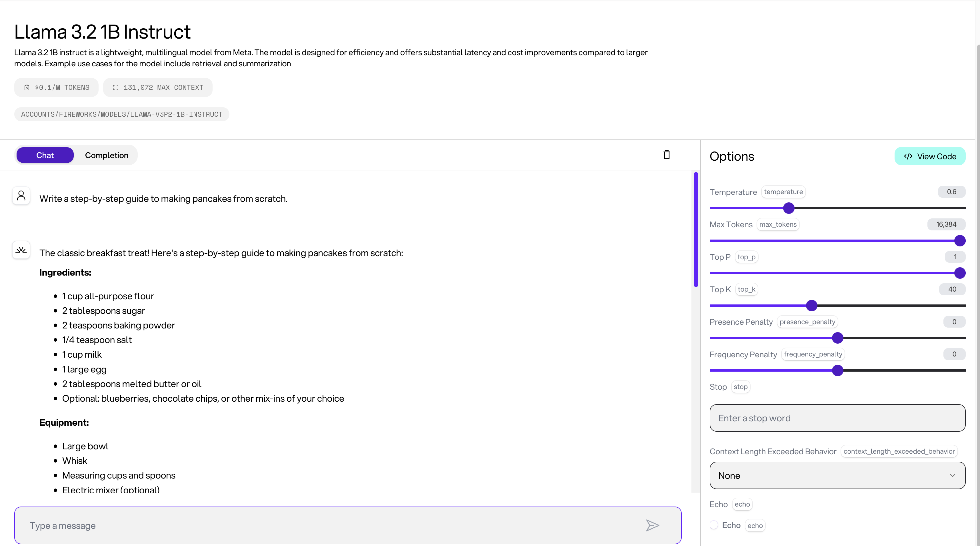Click the Top P value box showing 1
The width and height of the screenshot is (980, 546).
[x=955, y=257]
